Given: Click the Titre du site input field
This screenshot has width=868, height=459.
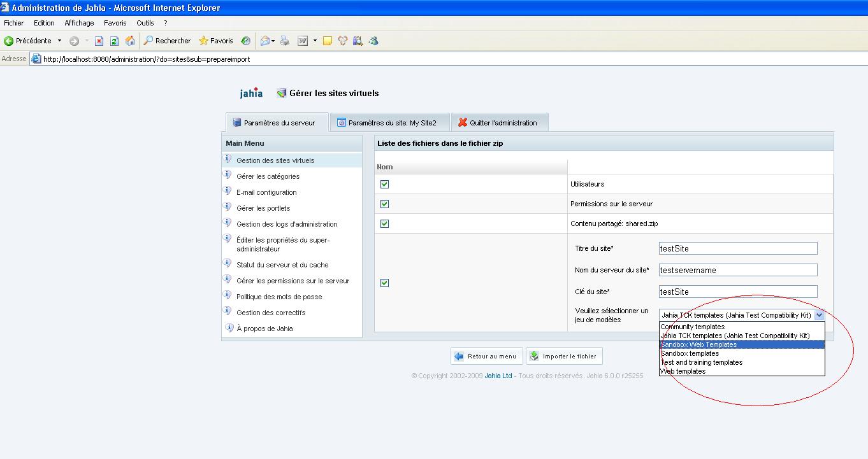Looking at the screenshot, I should point(738,248).
